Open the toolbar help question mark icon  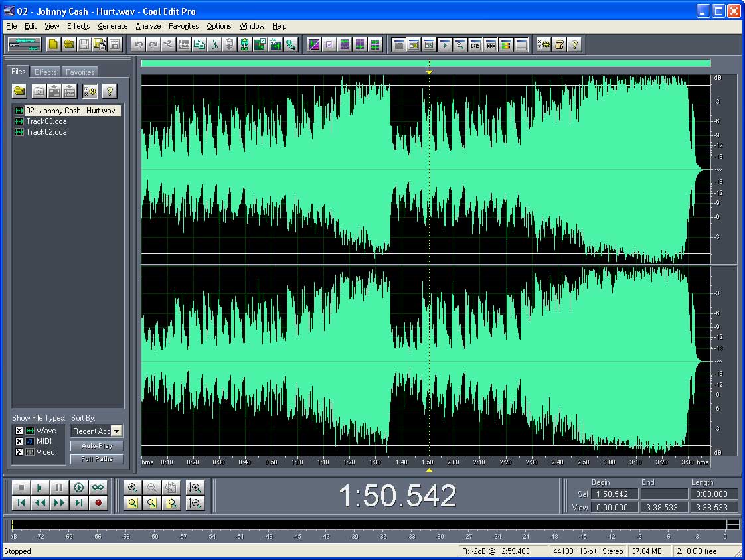tap(574, 44)
